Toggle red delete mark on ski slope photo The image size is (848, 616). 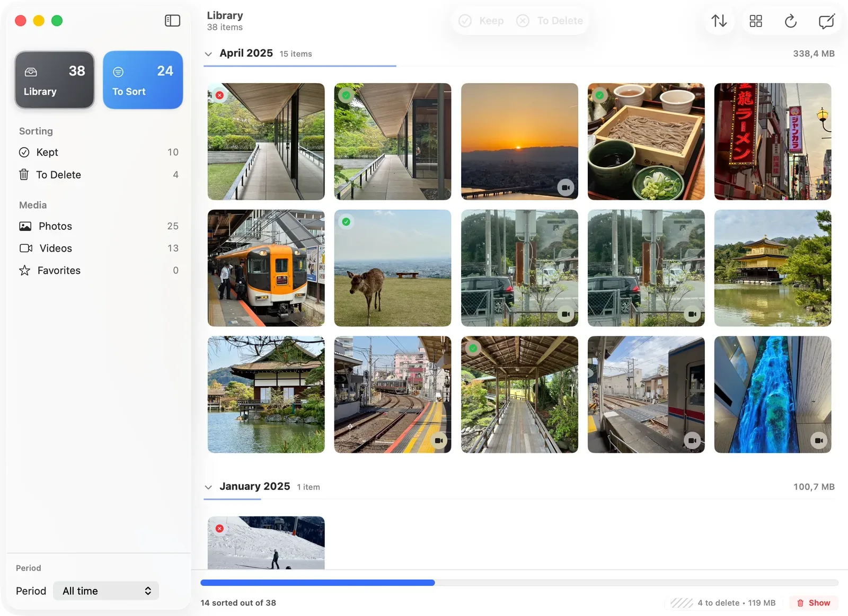(219, 529)
